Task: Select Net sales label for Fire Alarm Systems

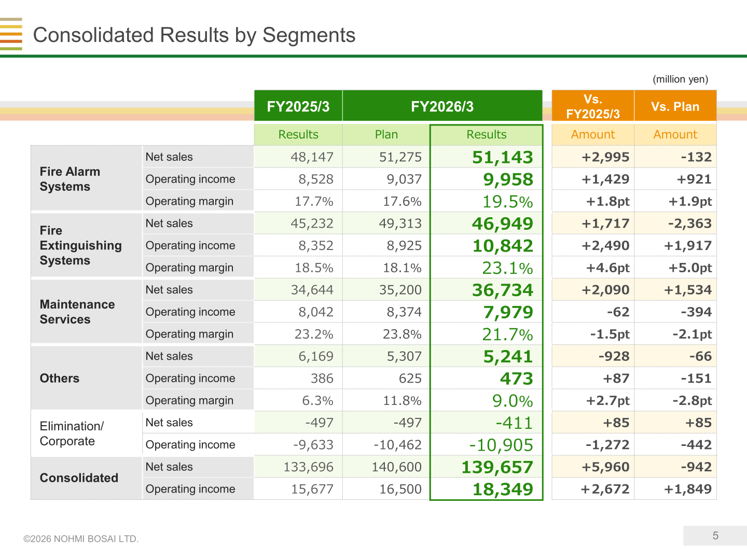Action: (x=169, y=157)
